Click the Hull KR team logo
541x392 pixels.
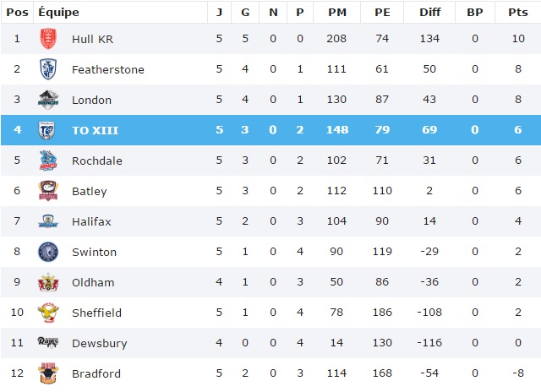(48, 39)
